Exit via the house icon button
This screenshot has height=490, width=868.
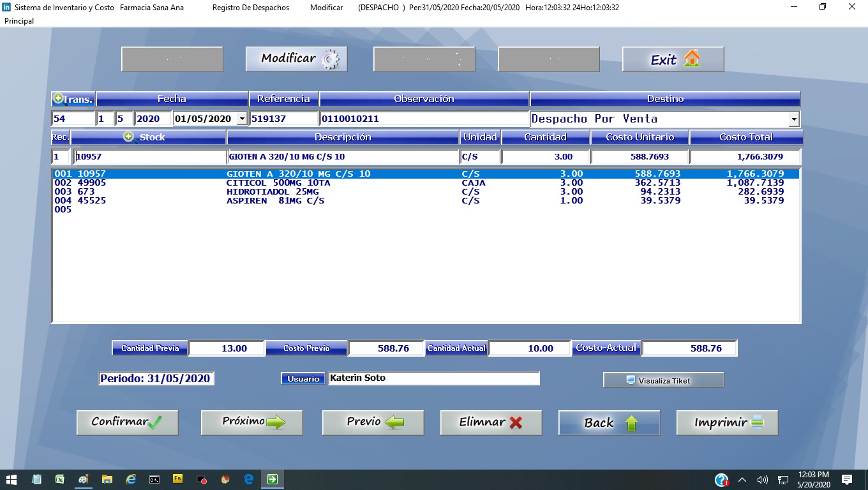673,59
